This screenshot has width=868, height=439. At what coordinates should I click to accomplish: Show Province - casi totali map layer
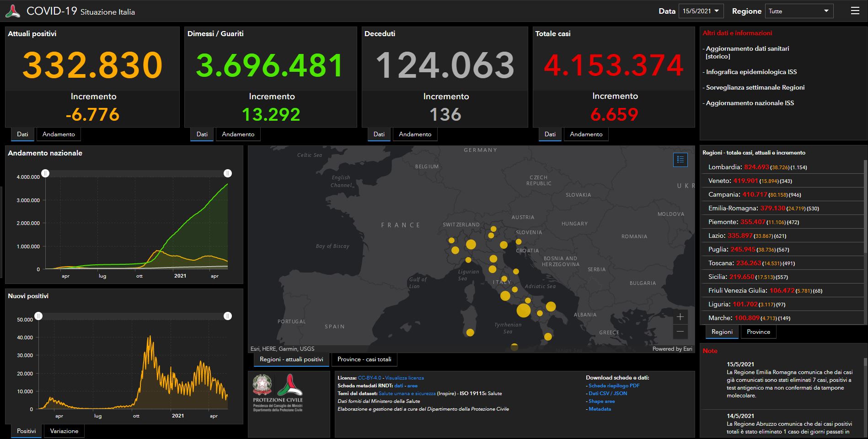point(364,359)
